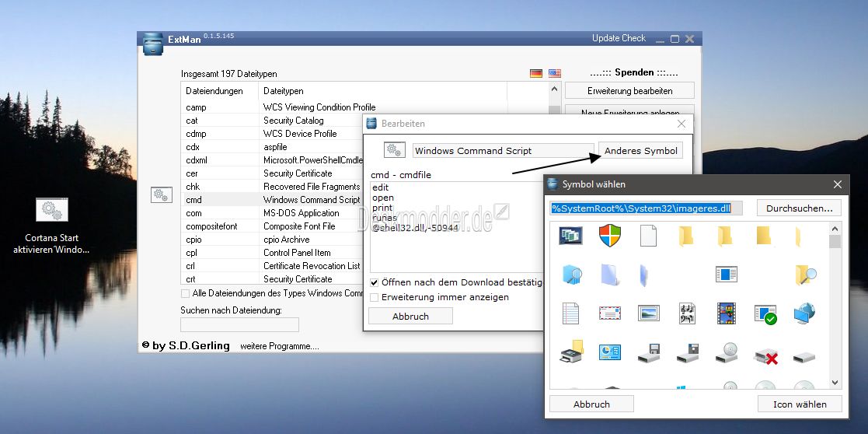The height and width of the screenshot is (434, 868).
Task: Choose the disconnected drive red X icon
Action: pyautogui.click(x=765, y=355)
